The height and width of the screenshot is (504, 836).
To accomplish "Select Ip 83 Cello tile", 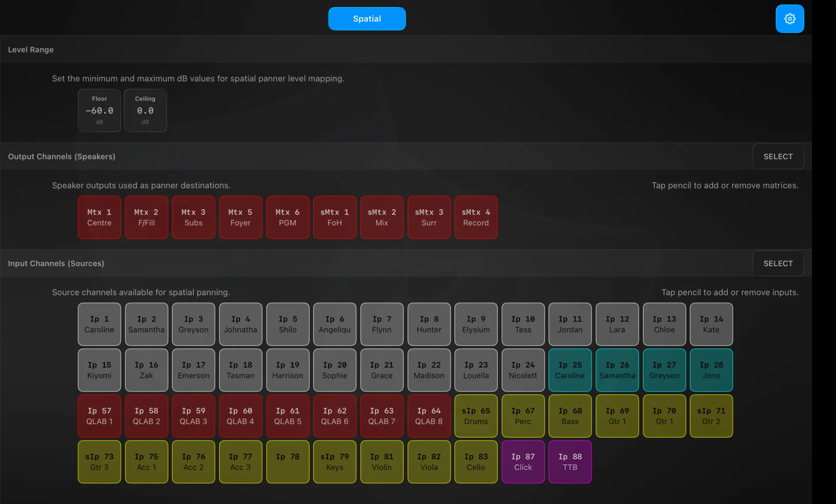I will [x=476, y=462].
